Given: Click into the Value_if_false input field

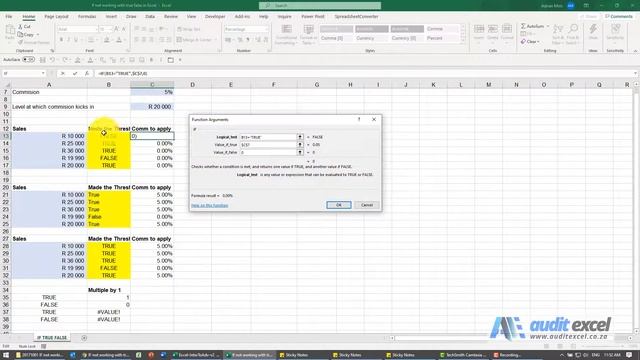Looking at the screenshot, I should point(268,152).
